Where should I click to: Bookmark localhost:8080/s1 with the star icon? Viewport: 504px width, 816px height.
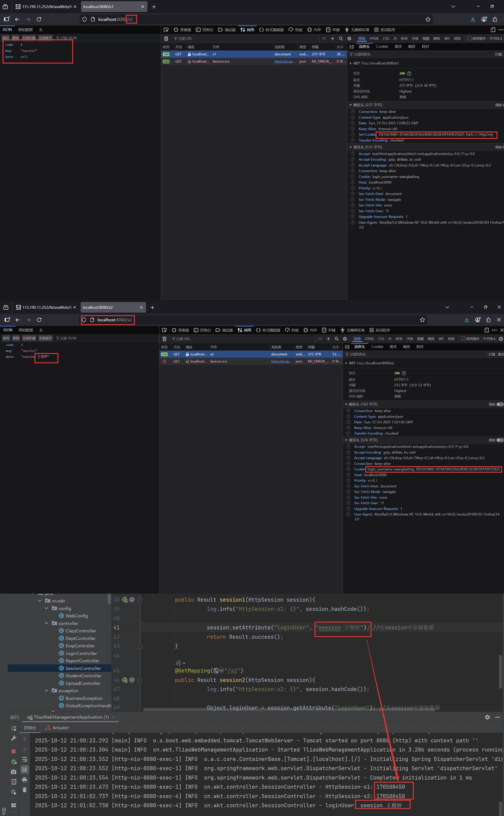[428, 19]
